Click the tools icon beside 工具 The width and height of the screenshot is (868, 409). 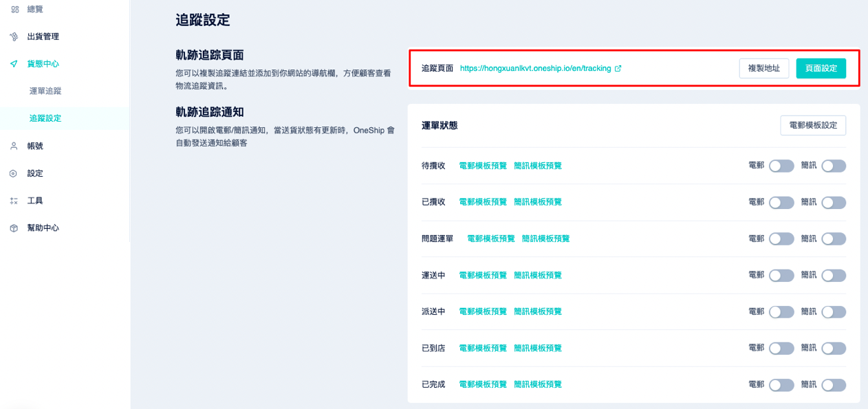14,201
